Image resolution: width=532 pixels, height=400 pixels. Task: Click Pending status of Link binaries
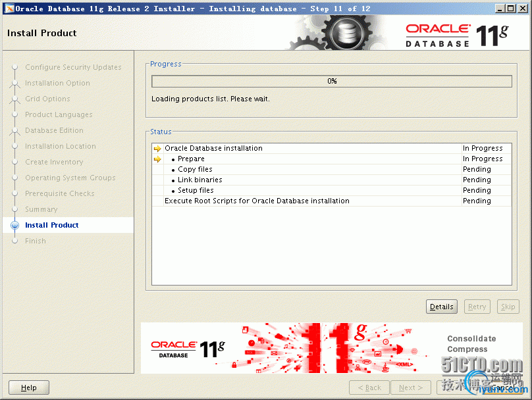[477, 180]
